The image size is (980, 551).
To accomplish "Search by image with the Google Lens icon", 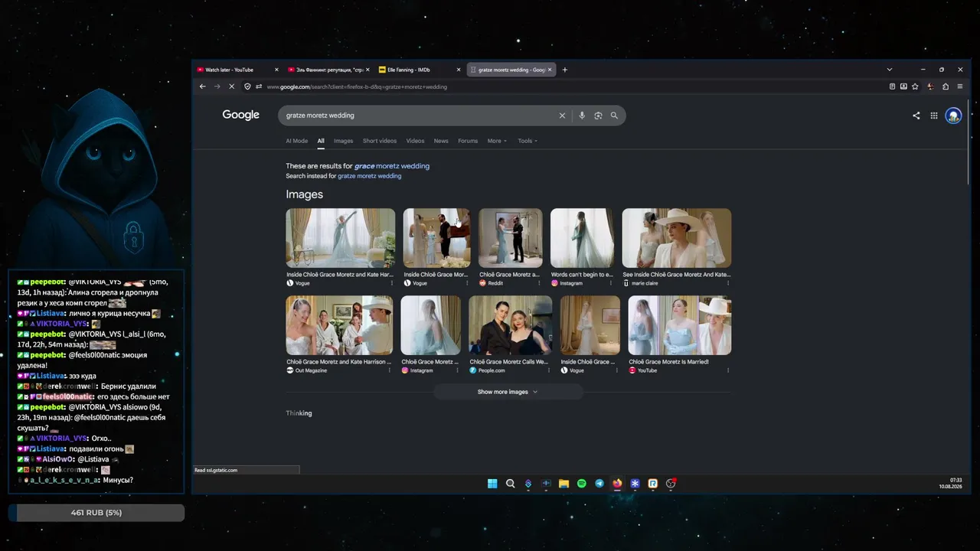I will [598, 116].
